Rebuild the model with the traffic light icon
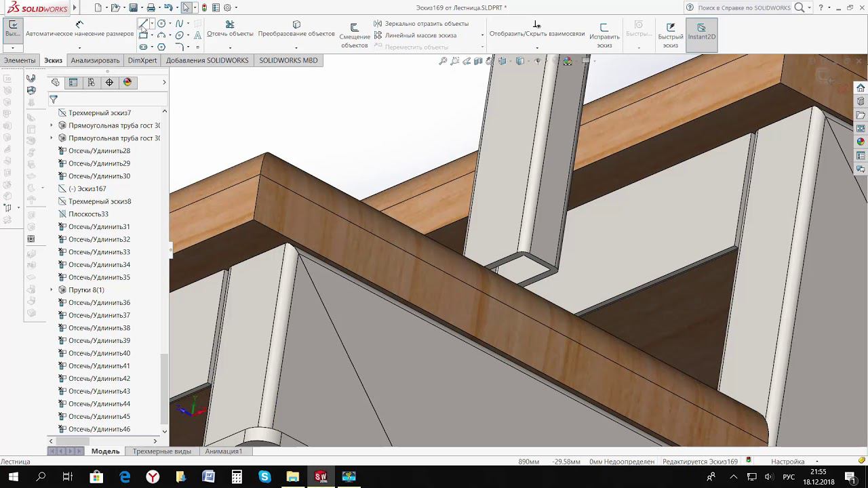 point(204,7)
